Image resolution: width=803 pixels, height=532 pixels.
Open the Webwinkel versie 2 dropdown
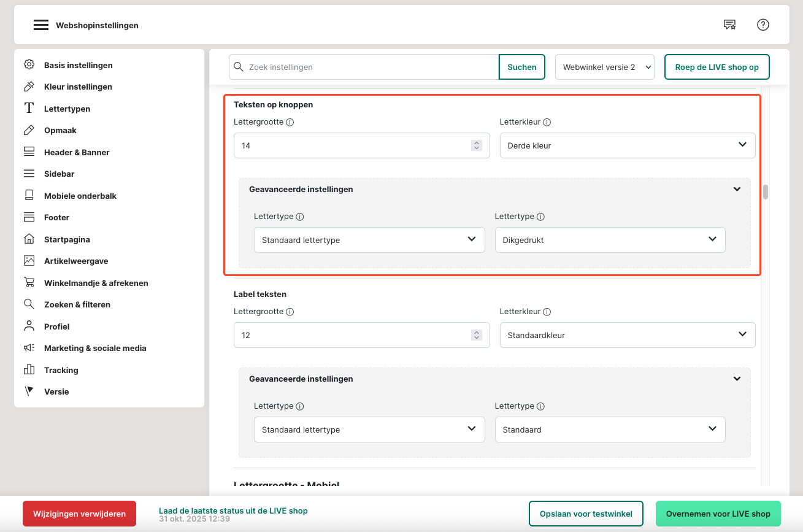[x=604, y=67]
